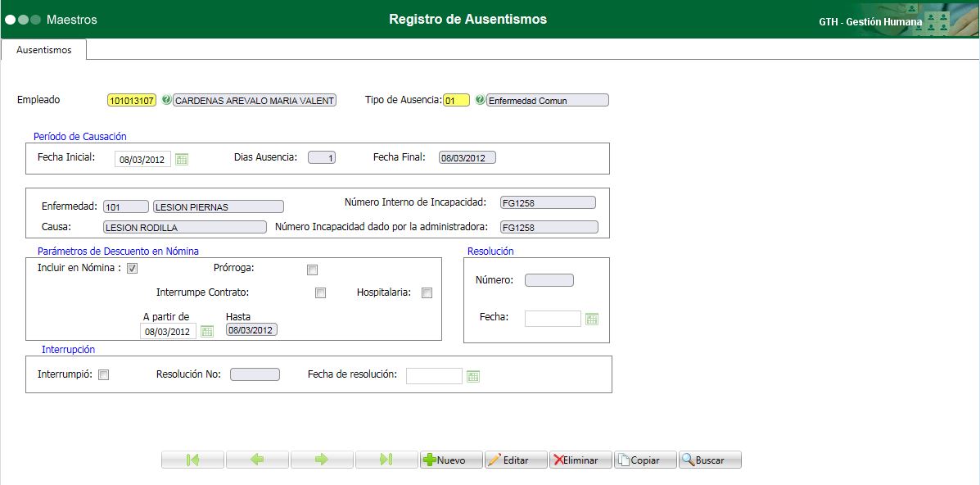Click Buscar to search records
The height and width of the screenshot is (485, 980).
[709, 460]
